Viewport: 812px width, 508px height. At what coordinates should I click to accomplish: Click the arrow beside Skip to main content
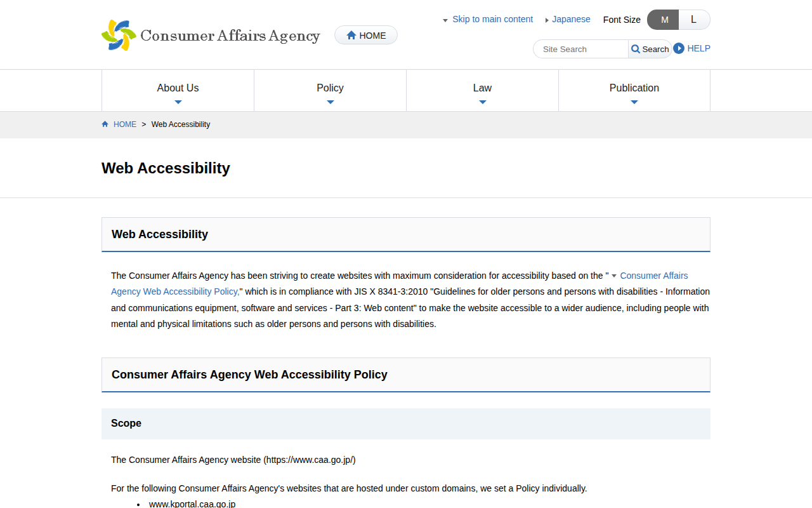[445, 20]
